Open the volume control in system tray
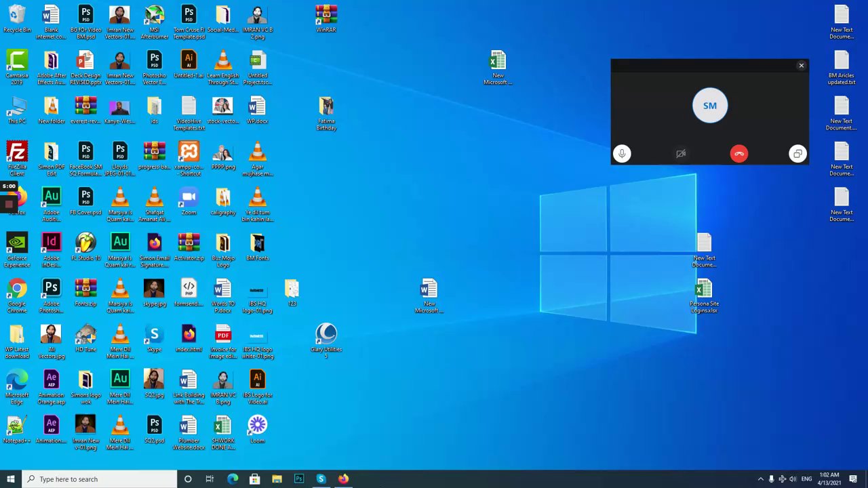Viewport: 868px width, 488px height. click(x=793, y=479)
